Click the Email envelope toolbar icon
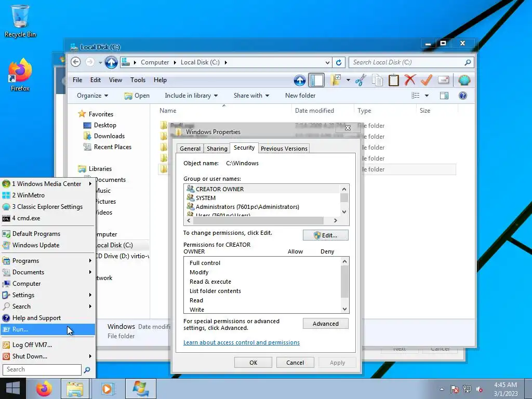This screenshot has width=532, height=399. (x=444, y=79)
